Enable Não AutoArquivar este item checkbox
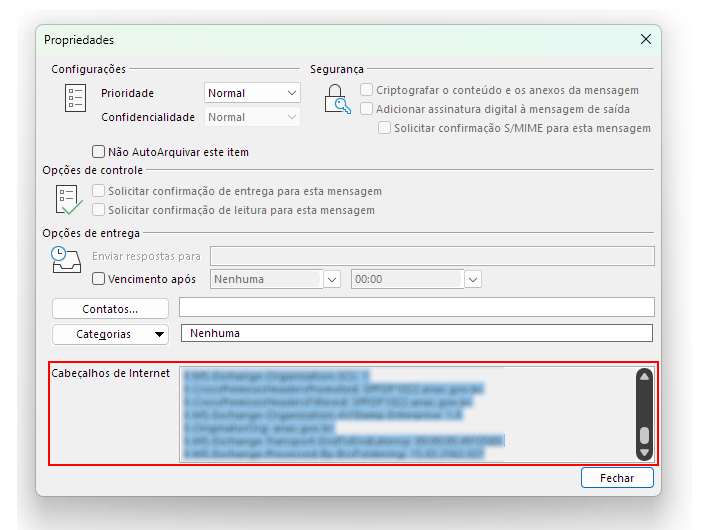Viewport: 702px width, 530px height. 98,152
